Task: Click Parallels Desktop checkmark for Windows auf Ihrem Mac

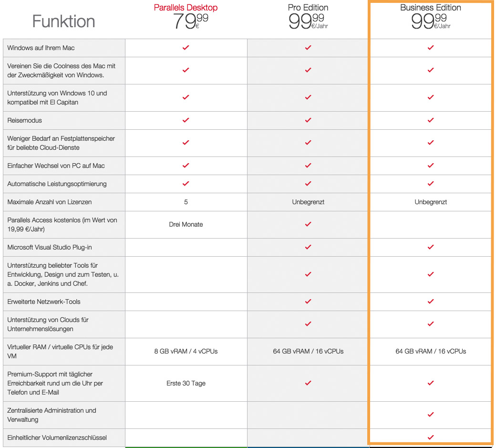Action: tap(186, 48)
